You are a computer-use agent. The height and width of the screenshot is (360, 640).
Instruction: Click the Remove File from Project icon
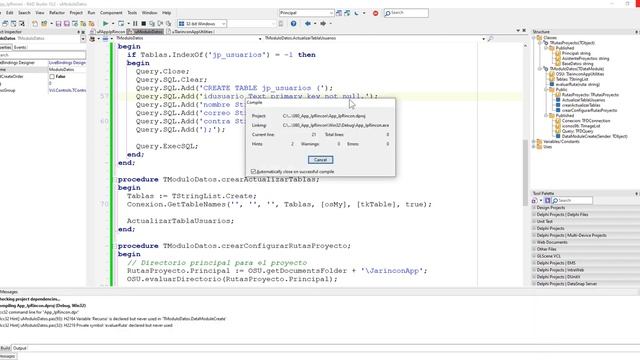(91, 24)
